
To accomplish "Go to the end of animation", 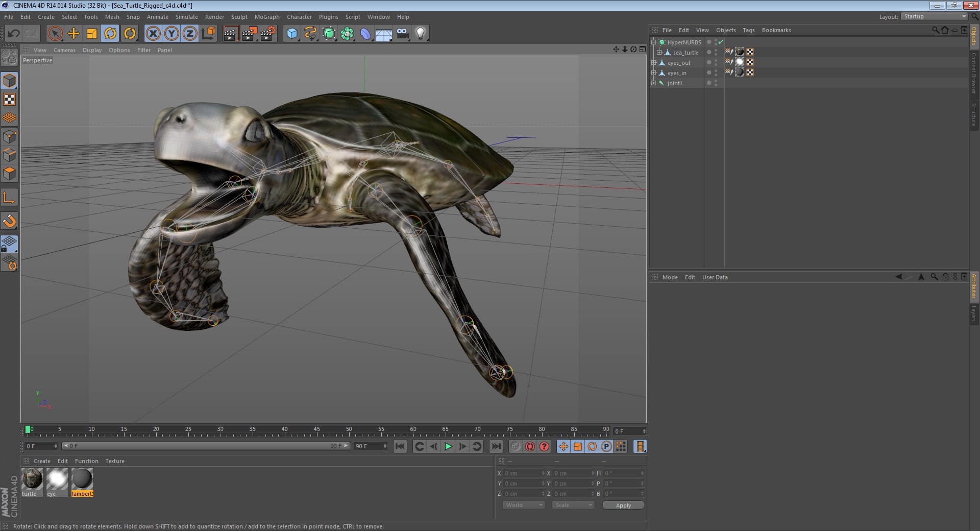I will pos(496,446).
